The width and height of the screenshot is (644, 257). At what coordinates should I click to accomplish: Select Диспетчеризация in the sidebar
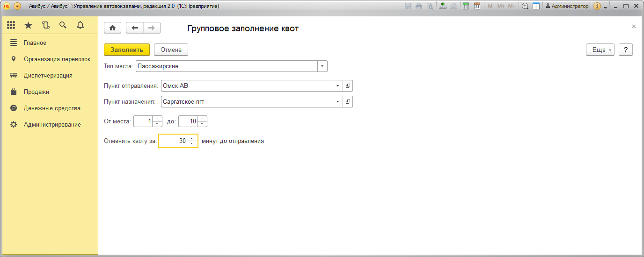coord(48,76)
